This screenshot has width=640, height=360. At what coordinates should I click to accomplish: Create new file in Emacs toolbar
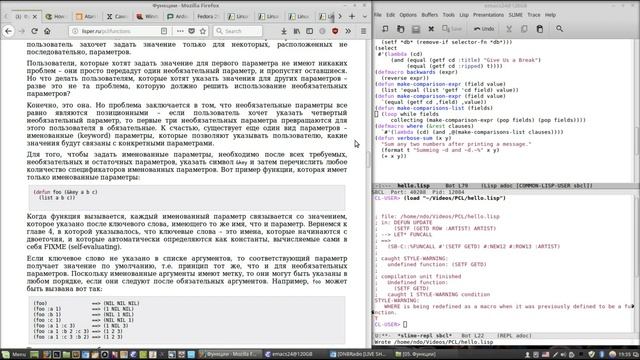coord(385,29)
